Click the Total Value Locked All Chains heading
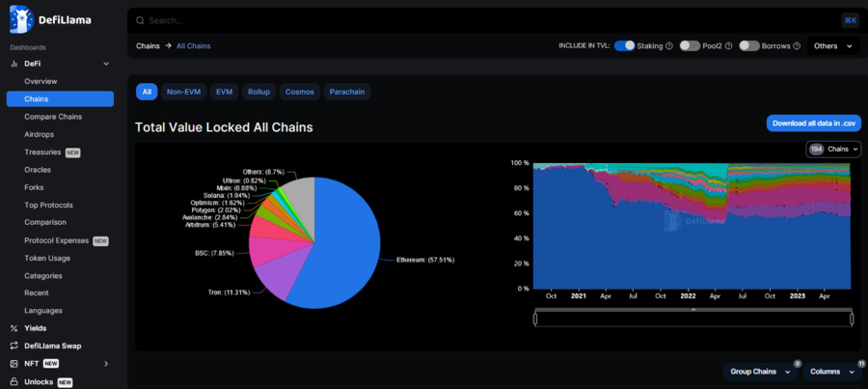This screenshot has height=389, width=868. [224, 127]
